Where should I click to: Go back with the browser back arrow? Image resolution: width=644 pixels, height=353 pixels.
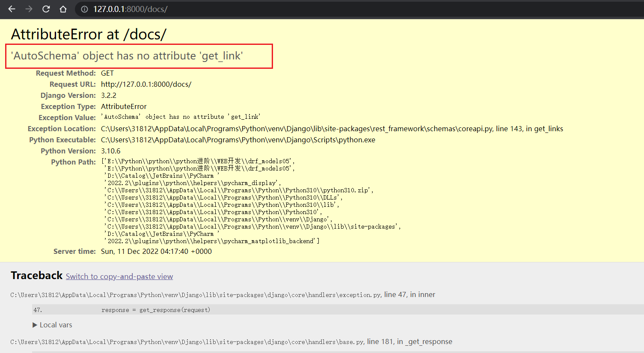[12, 9]
